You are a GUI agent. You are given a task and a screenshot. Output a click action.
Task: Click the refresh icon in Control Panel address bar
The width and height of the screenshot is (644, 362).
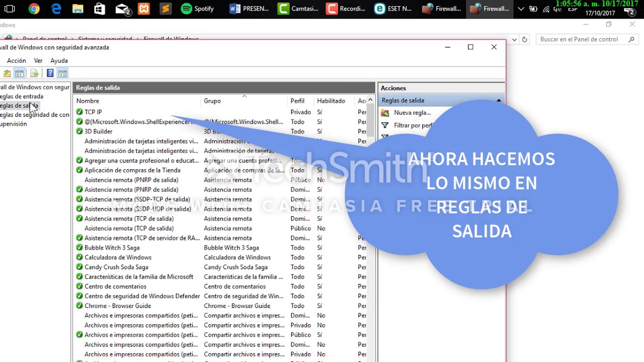tap(524, 39)
